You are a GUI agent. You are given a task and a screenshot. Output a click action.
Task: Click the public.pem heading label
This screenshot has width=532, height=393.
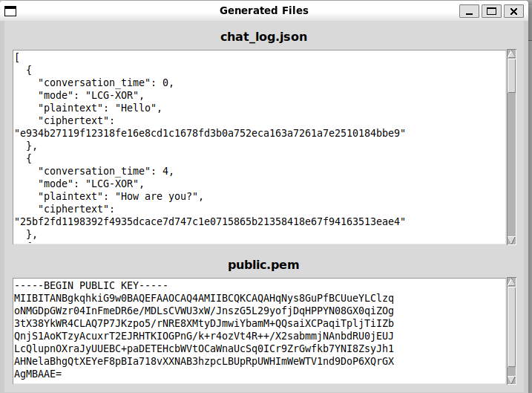(x=263, y=264)
